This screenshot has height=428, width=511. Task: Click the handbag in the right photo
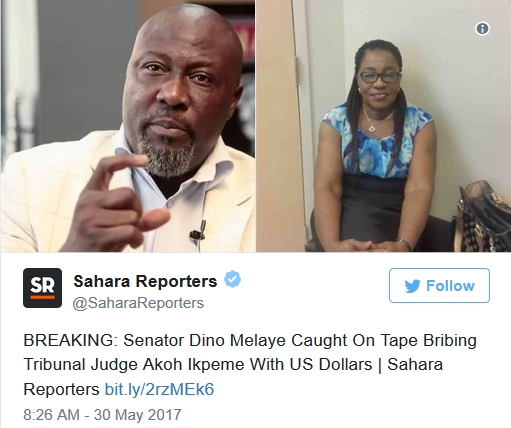[481, 218]
